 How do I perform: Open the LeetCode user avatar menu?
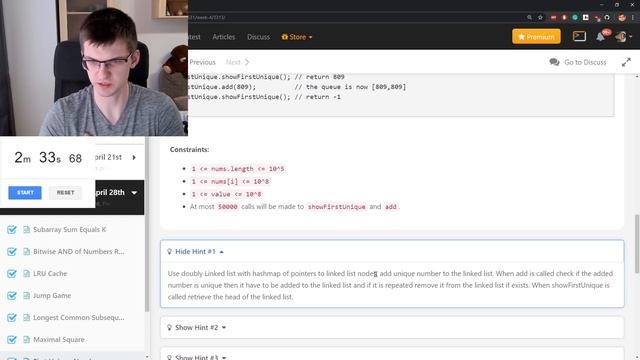621,37
